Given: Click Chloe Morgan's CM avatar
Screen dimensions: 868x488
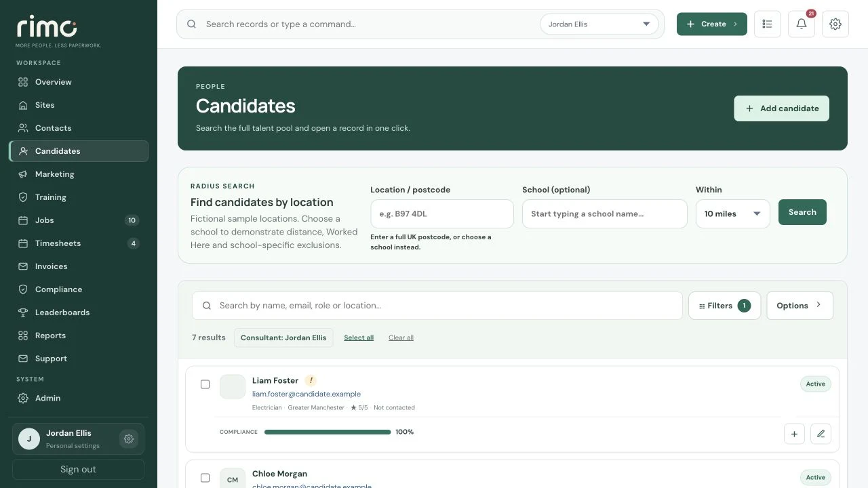Looking at the screenshot, I should [x=233, y=479].
